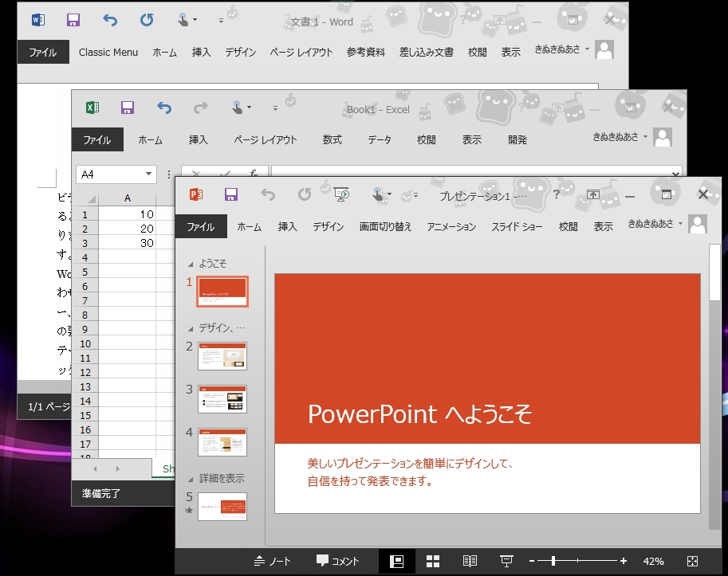Click ribbon display options icon in PowerPoint

(593, 194)
